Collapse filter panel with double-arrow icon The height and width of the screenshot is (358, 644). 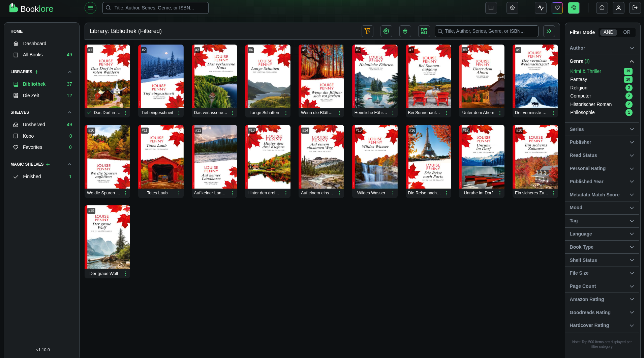click(x=549, y=31)
